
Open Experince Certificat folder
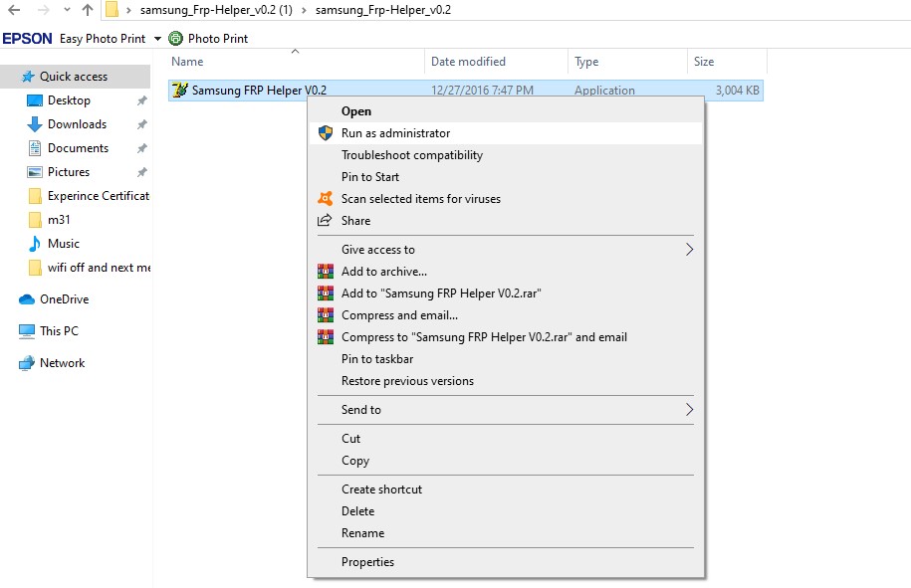[99, 196]
